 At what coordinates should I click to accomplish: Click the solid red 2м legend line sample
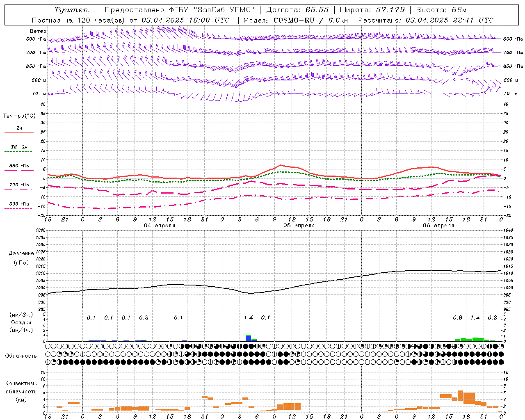(x=19, y=133)
